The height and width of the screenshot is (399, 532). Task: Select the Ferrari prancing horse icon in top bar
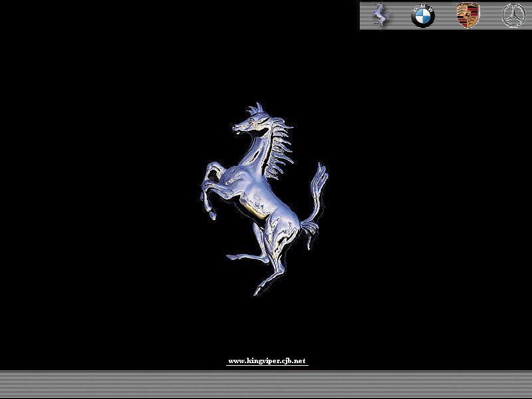point(380,15)
